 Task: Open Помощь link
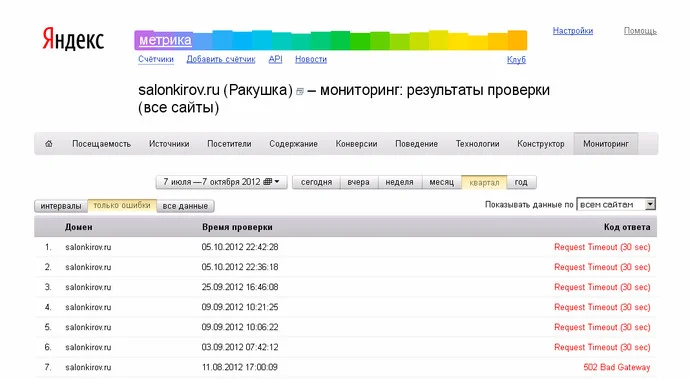(x=640, y=31)
